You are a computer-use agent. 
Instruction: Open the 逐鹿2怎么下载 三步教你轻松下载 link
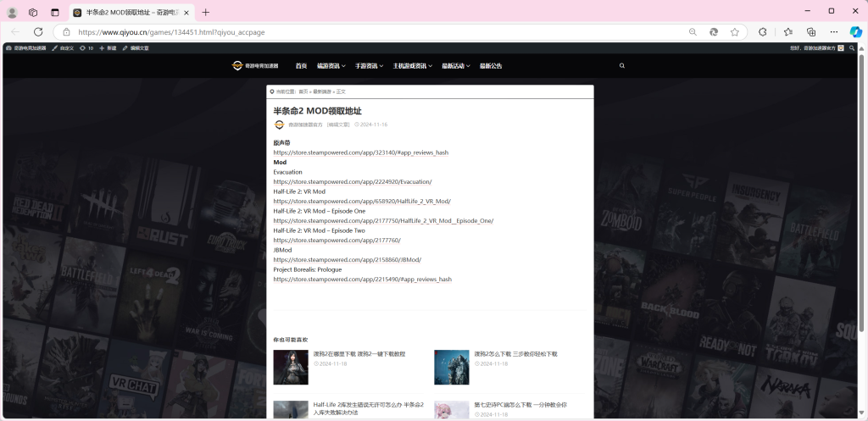click(516, 354)
